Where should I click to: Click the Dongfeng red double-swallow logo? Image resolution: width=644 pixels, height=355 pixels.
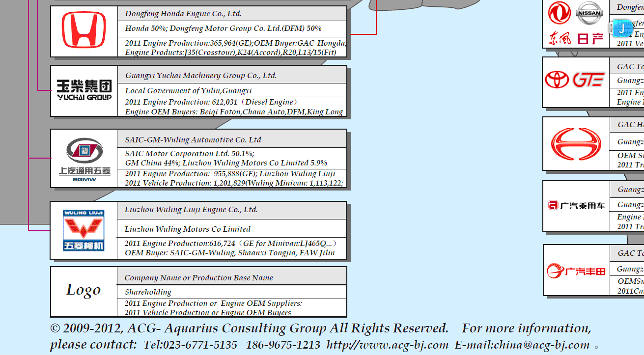click(x=559, y=13)
